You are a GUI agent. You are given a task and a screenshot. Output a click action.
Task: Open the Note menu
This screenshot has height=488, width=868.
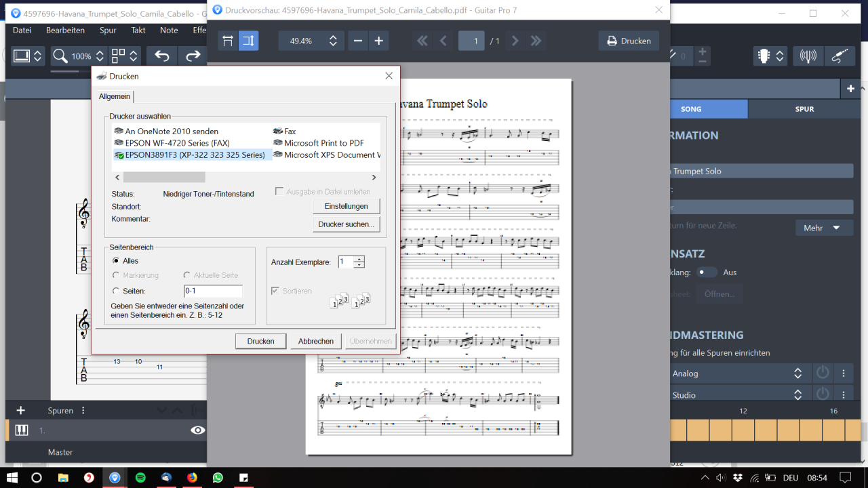click(x=169, y=30)
